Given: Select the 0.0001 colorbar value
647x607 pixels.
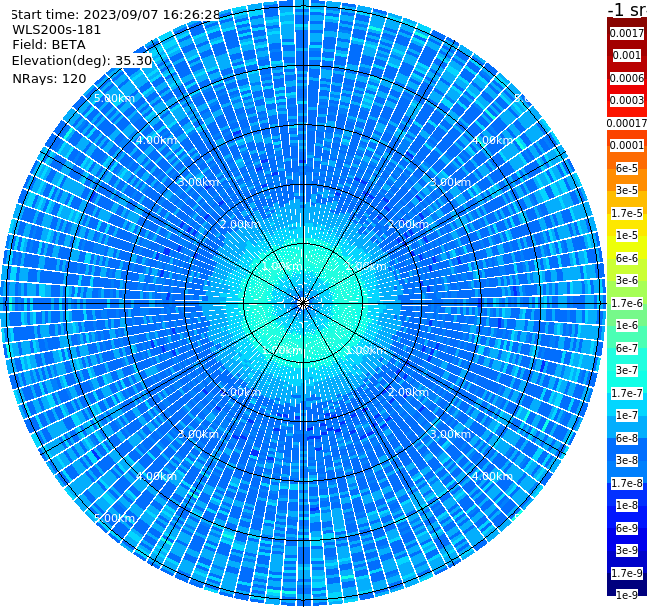Looking at the screenshot, I should click(x=627, y=145).
